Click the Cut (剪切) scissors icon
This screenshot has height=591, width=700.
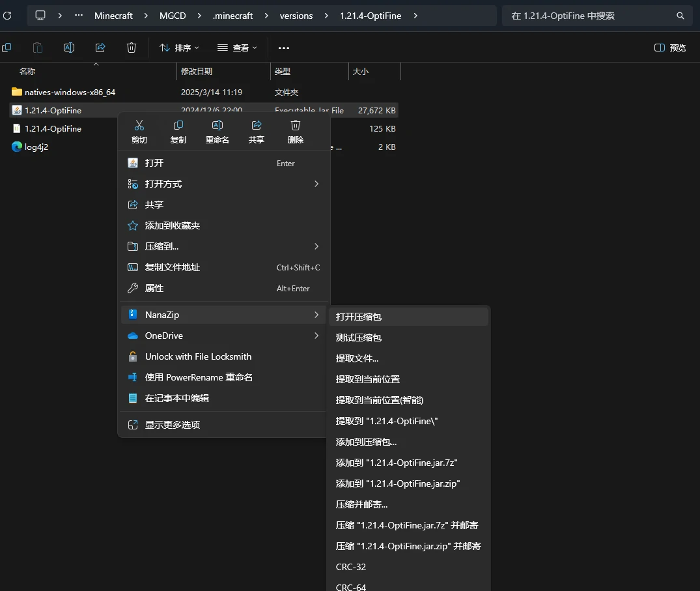(x=139, y=126)
